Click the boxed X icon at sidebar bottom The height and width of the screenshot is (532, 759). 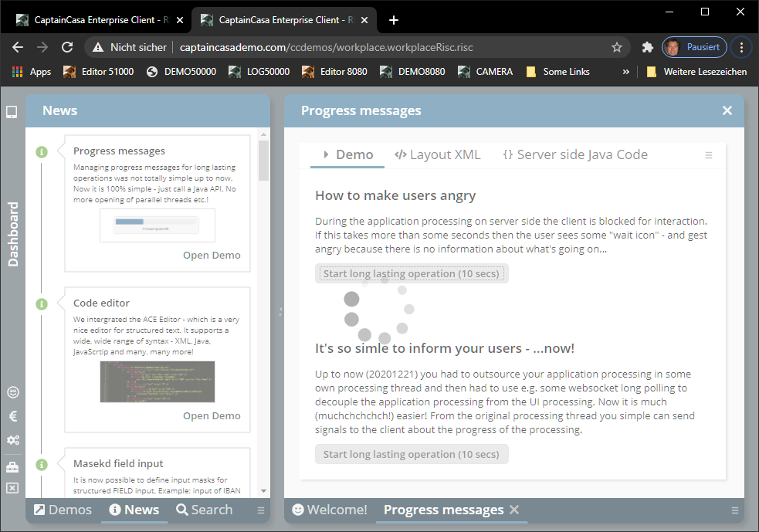click(x=12, y=487)
